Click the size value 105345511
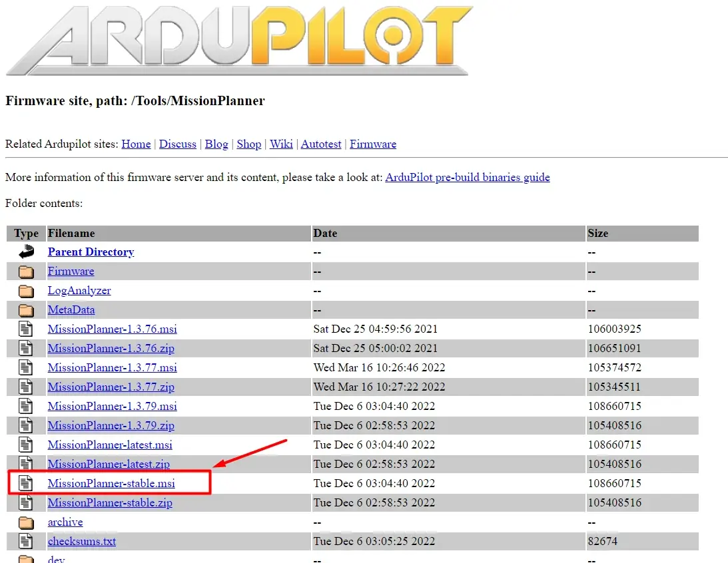Viewport: 728px width, 563px height. pos(614,387)
